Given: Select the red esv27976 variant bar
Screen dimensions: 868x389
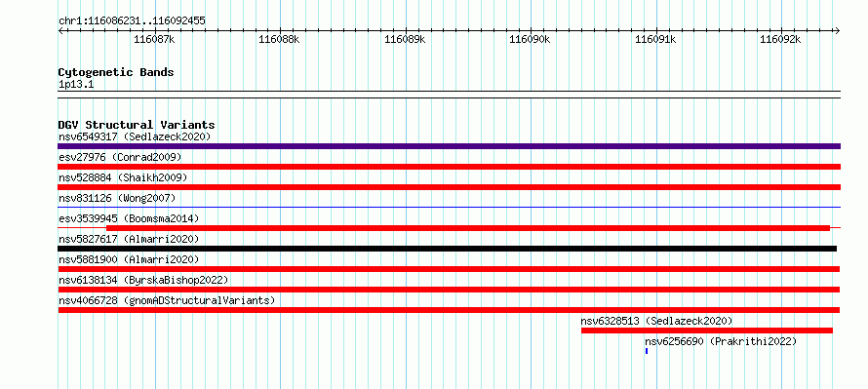Looking at the screenshot, I should pyautogui.click(x=449, y=167).
